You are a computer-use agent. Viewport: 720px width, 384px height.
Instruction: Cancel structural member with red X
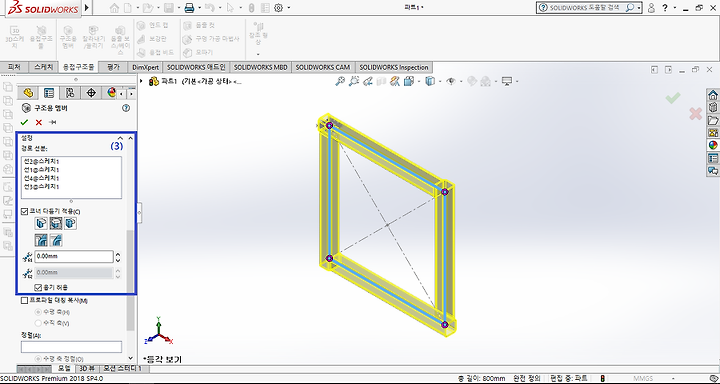click(39, 122)
